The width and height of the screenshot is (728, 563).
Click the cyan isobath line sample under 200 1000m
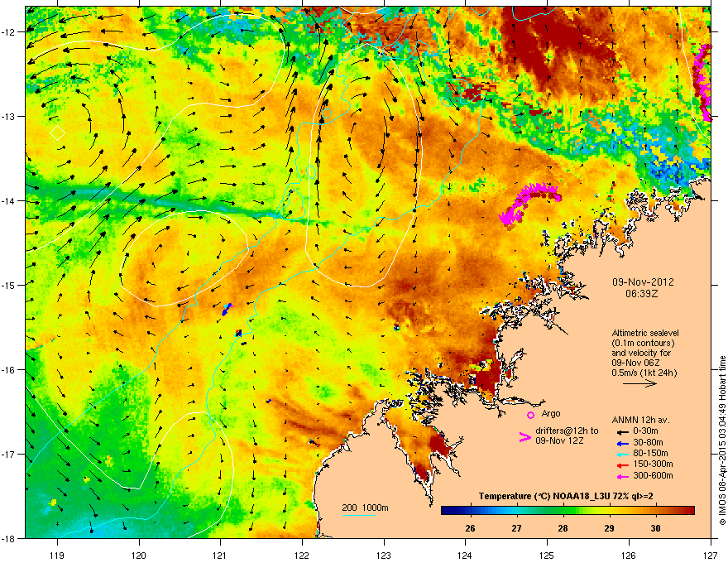[x=359, y=515]
